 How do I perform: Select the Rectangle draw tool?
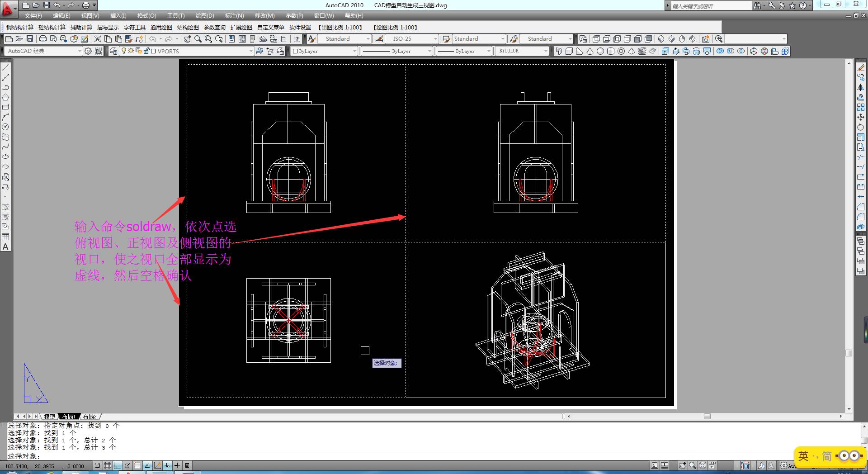point(5,107)
